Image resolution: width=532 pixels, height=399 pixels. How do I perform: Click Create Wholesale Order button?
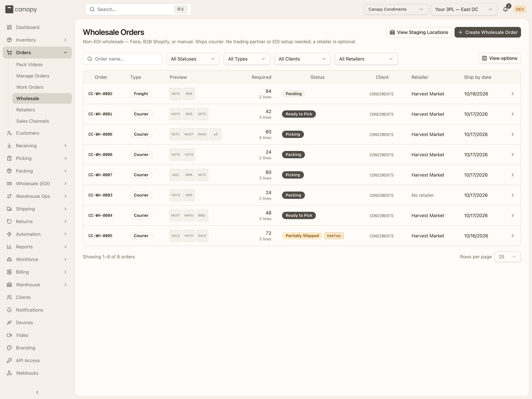[487, 32]
